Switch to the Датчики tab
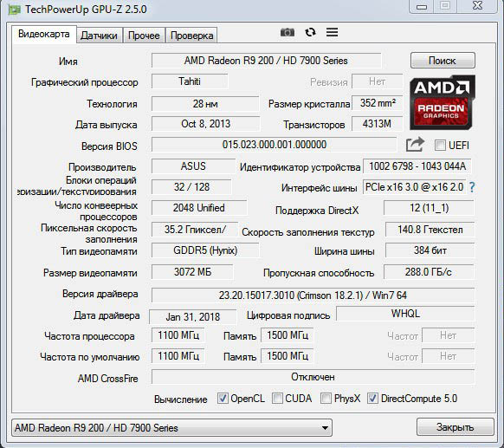The height and width of the screenshot is (448, 504). [99, 36]
